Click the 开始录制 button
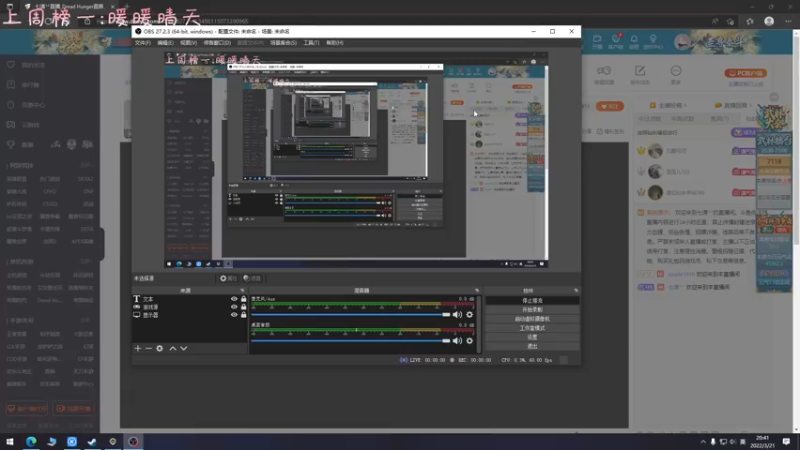The height and width of the screenshot is (450, 800). 532,310
